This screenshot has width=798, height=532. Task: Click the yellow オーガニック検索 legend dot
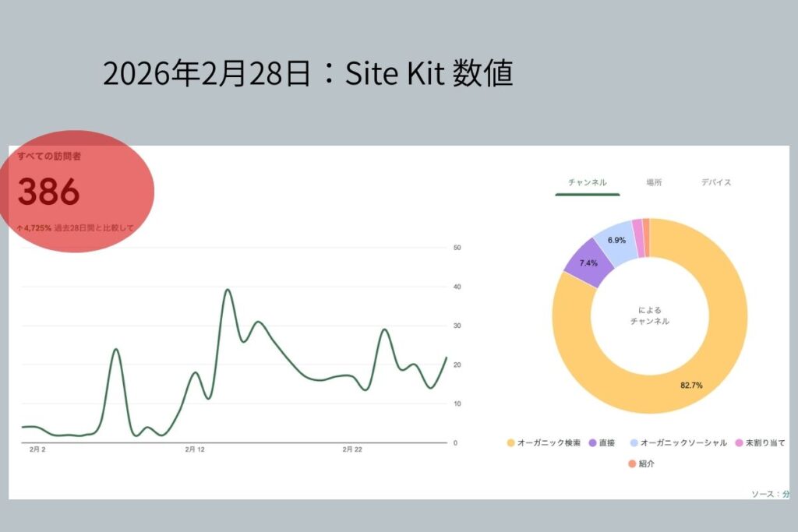coord(510,442)
